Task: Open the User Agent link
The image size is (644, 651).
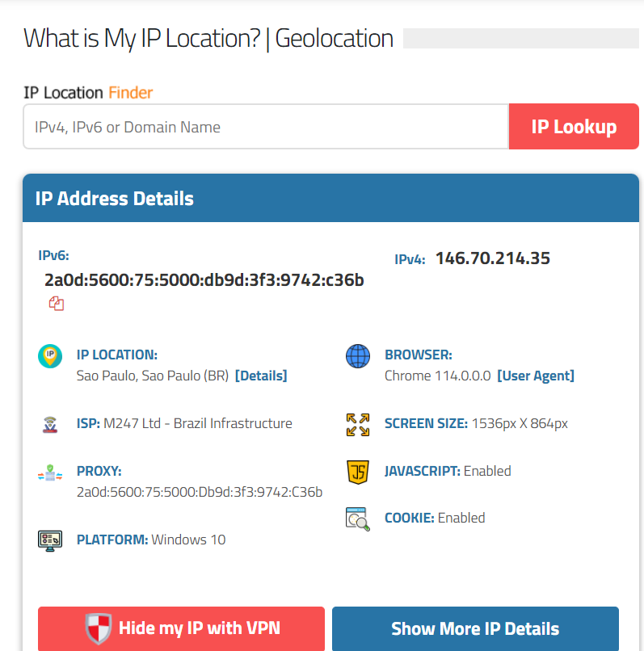Action: pyautogui.click(x=536, y=376)
